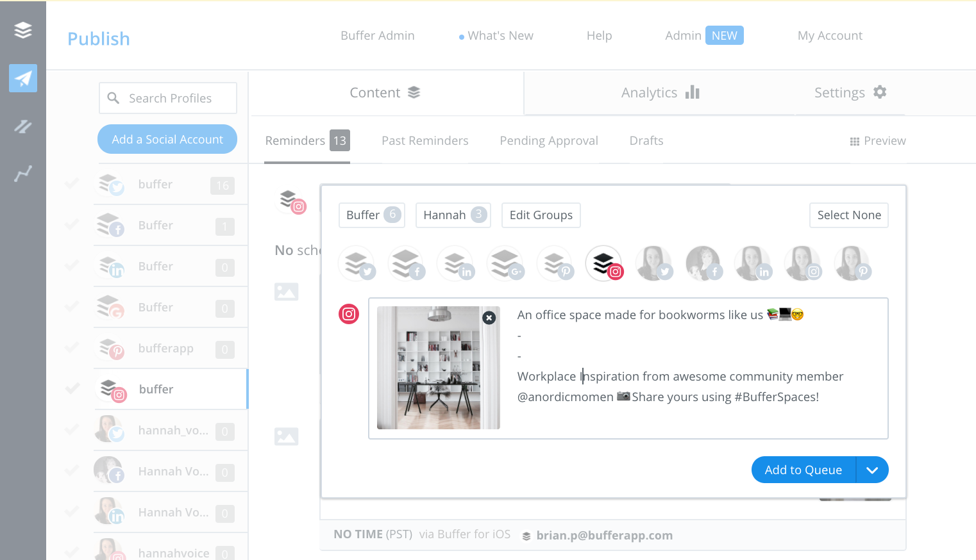This screenshot has height=560, width=976.
Task: Click the Buffer stack logo in sidebar
Action: (x=23, y=30)
